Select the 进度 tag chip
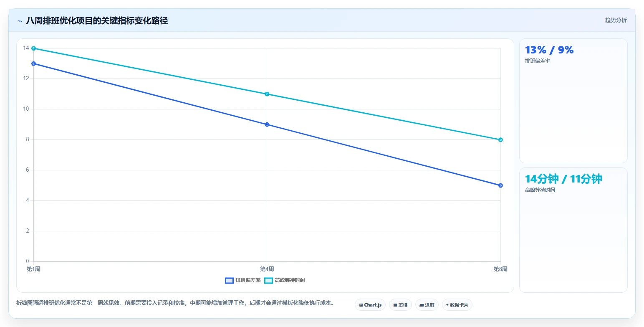The image size is (644, 327). pos(427,305)
